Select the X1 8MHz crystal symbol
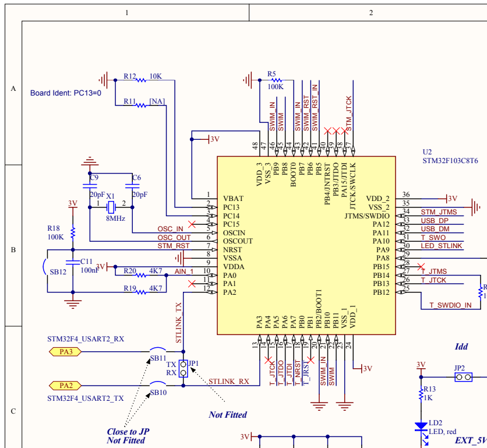The image size is (487, 448). pos(111,207)
